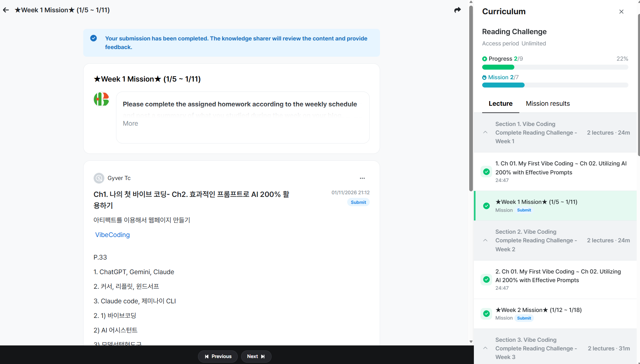Viewport: 640px width, 364px height.
Task: Open the three-dot menu on Gyver Tc post
Action: pyautogui.click(x=362, y=178)
